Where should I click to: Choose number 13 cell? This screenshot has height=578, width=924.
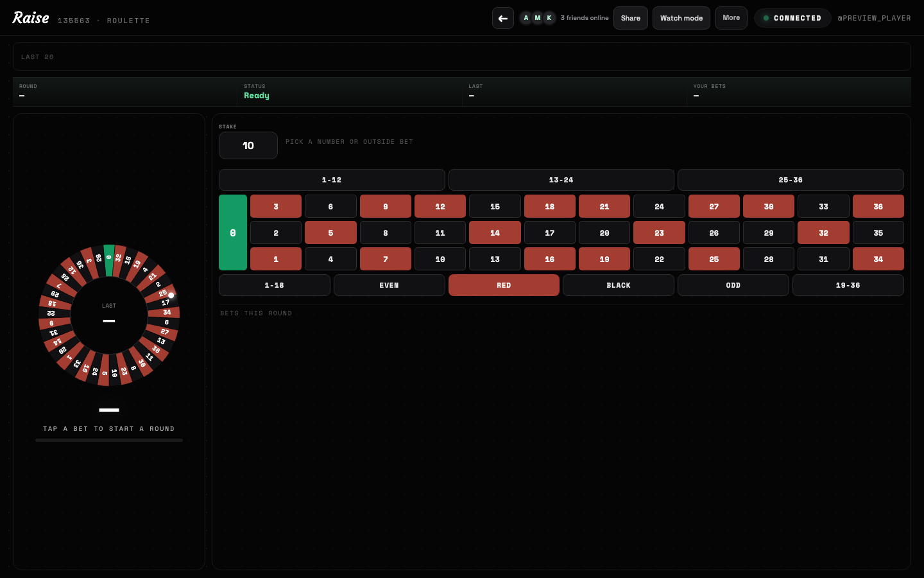[495, 259]
